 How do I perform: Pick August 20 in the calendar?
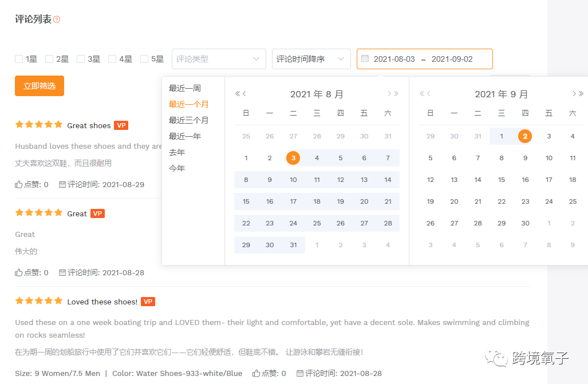364,201
